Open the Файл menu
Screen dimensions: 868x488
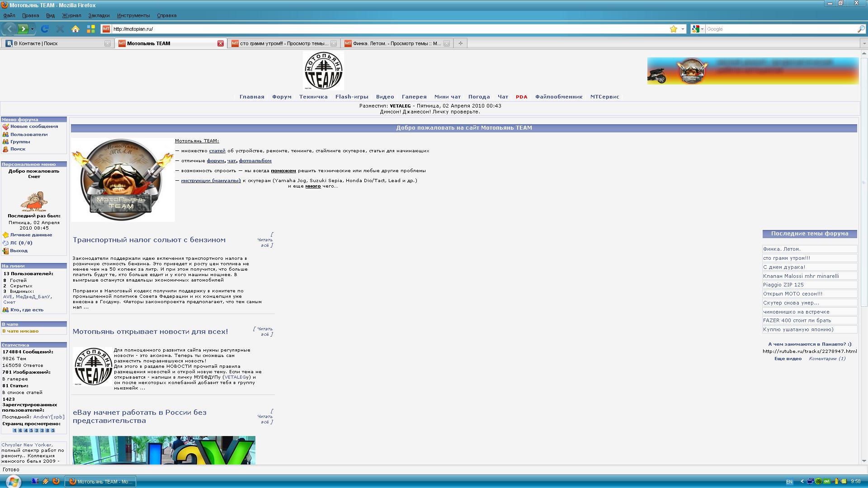pyautogui.click(x=9, y=15)
